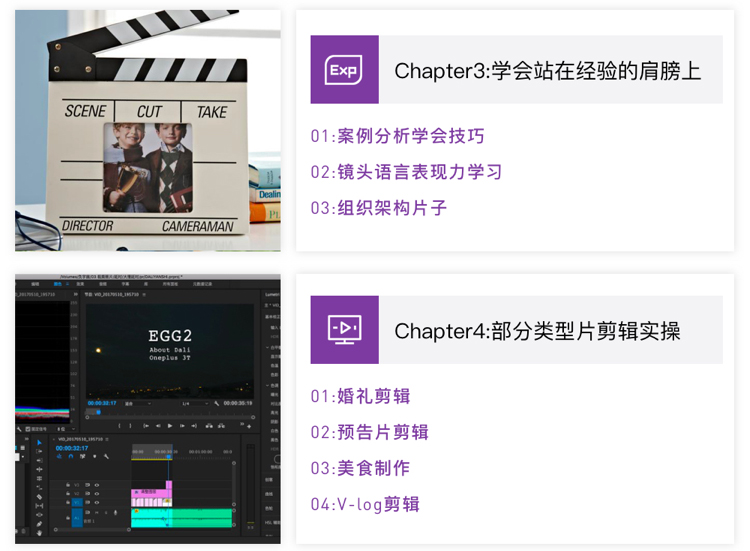Click the Mark In bracket button
Viewport: 750px width, 551px height.
point(120,426)
